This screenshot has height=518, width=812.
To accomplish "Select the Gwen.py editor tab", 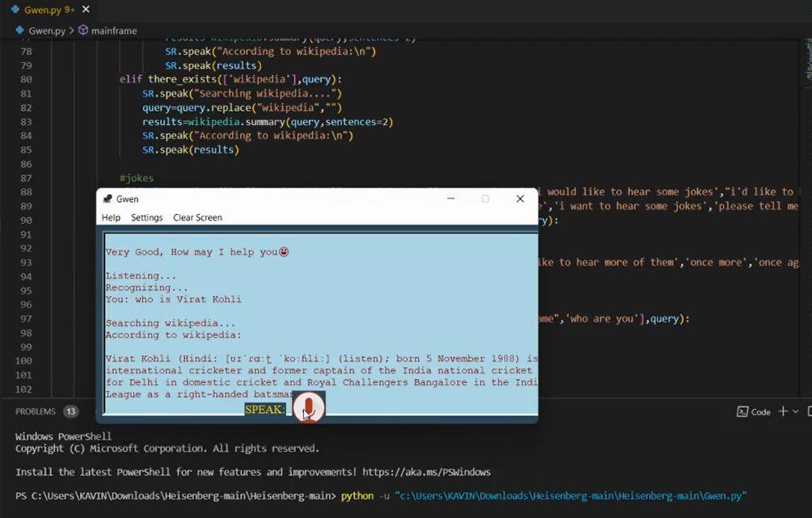I will coord(49,10).
